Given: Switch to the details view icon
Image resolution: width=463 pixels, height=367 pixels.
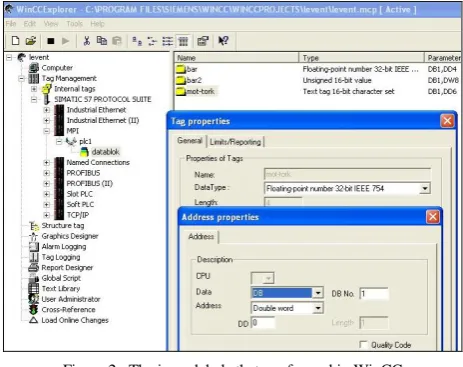Looking at the screenshot, I should coord(183,41).
